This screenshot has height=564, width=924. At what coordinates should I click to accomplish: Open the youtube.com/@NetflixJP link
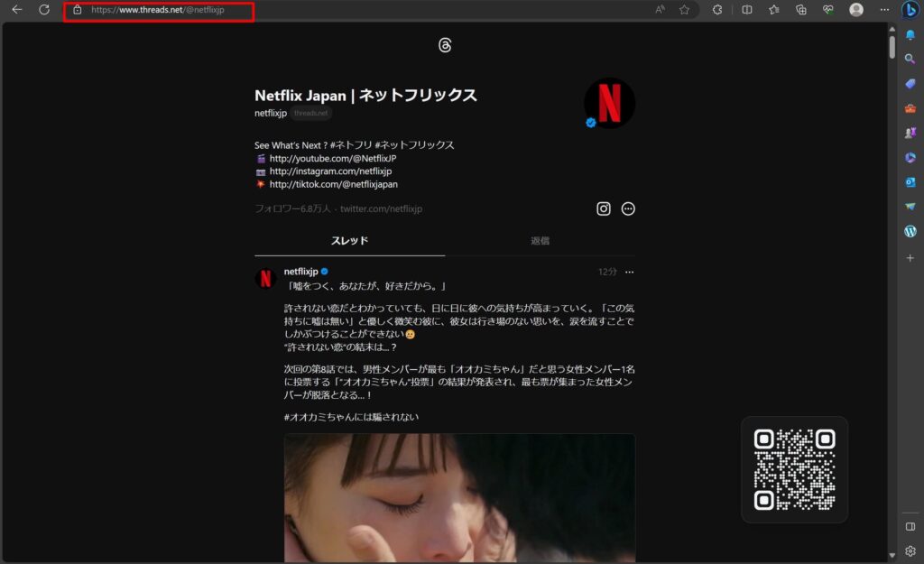point(333,159)
